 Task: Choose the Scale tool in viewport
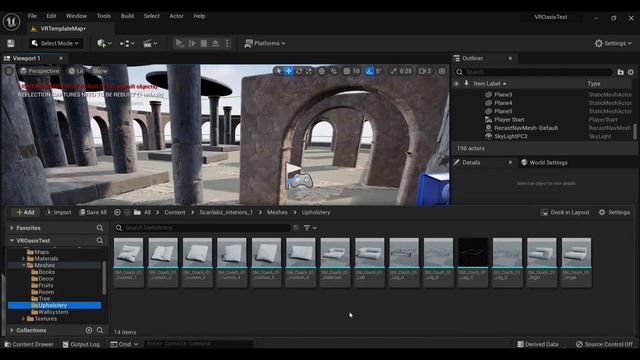tap(309, 71)
